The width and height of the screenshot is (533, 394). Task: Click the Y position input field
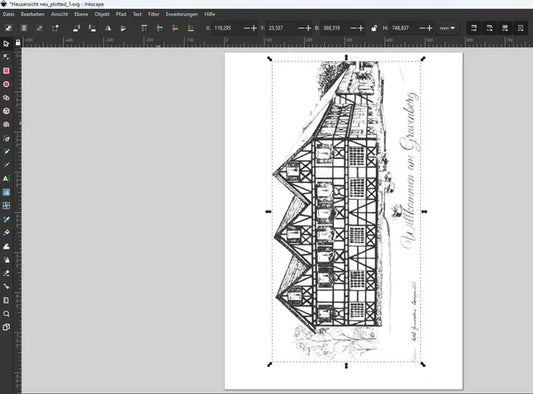click(281, 28)
